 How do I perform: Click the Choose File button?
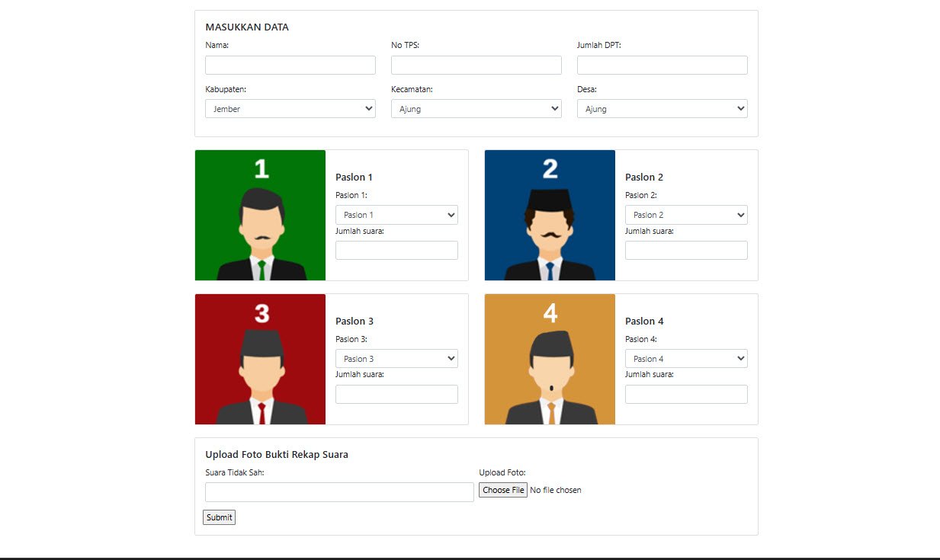point(503,490)
